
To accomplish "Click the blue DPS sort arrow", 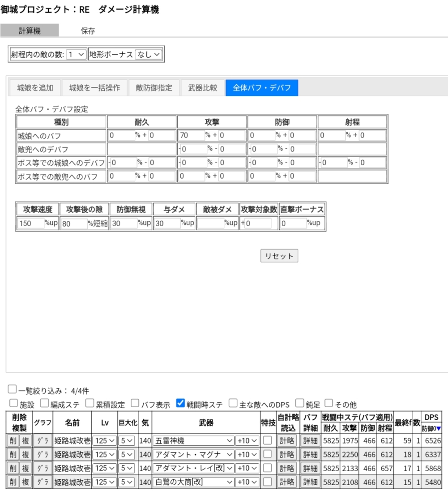I will click(x=439, y=429).
